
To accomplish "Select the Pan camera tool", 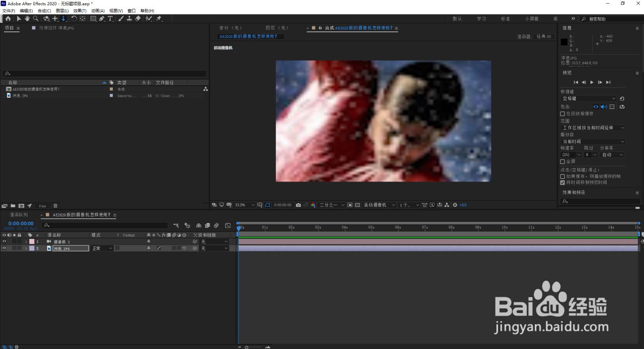I will point(55,19).
